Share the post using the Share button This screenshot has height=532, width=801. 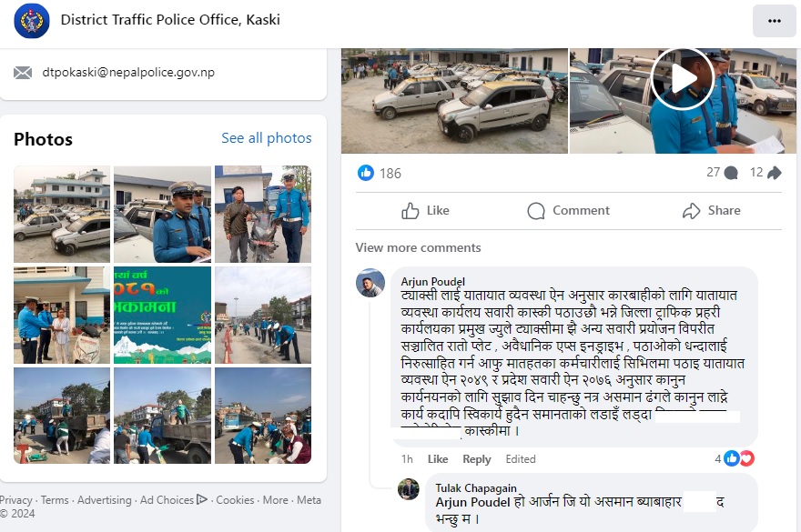point(712,210)
